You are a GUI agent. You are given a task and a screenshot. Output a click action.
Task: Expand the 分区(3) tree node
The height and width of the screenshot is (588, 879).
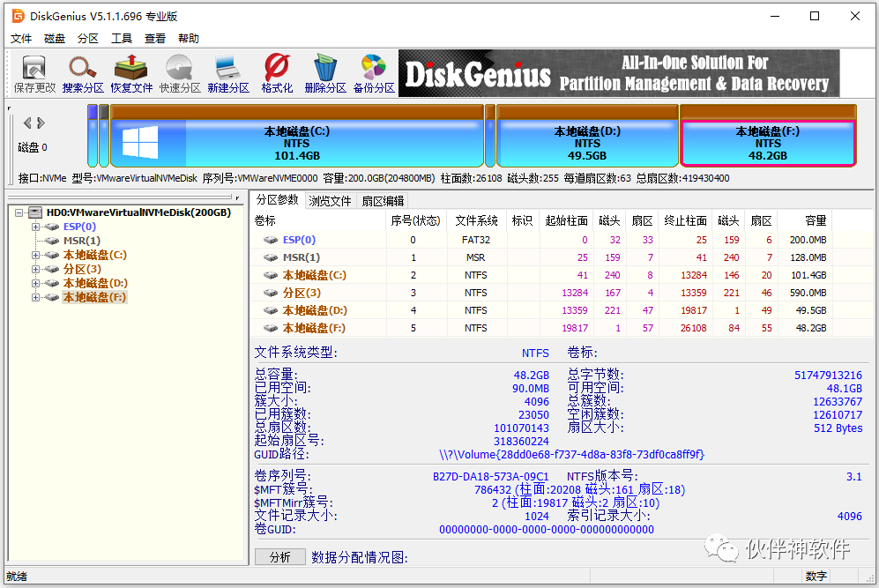coord(35,269)
